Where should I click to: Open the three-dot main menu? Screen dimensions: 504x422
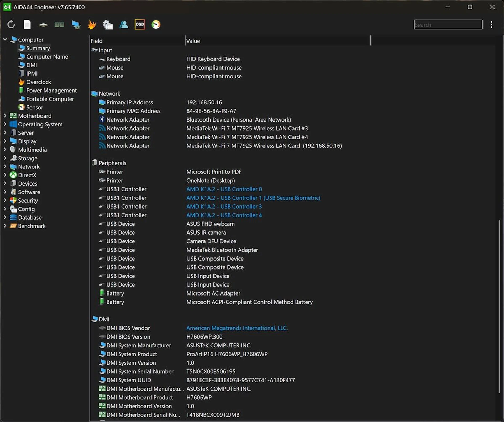pos(491,24)
